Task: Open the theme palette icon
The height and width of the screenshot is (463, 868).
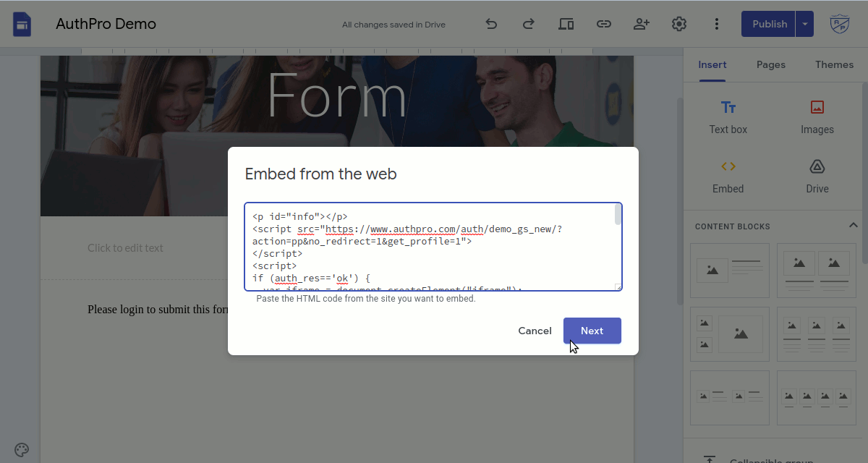Action: (21, 449)
